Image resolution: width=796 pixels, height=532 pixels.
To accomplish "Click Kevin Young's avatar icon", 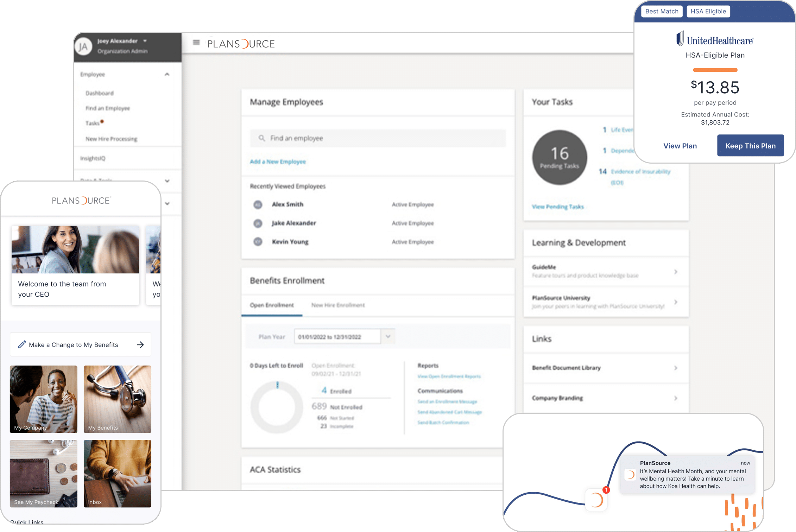I will click(258, 242).
